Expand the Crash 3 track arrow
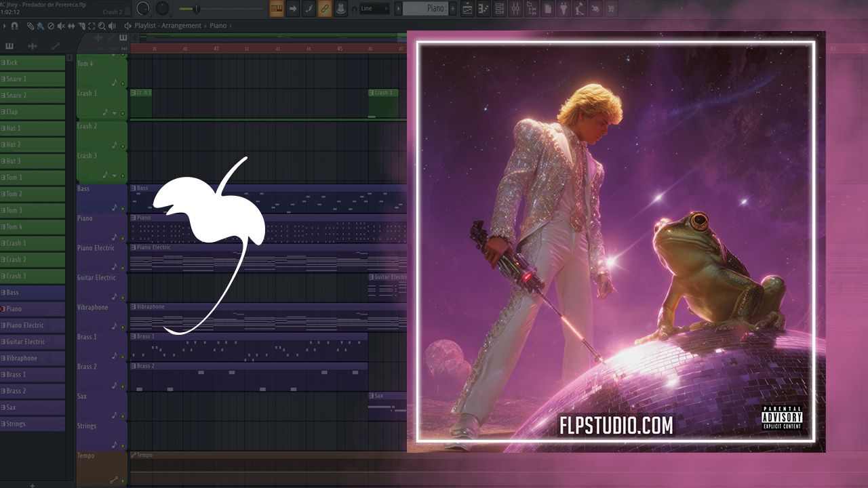This screenshot has height=488, width=868. tap(114, 175)
